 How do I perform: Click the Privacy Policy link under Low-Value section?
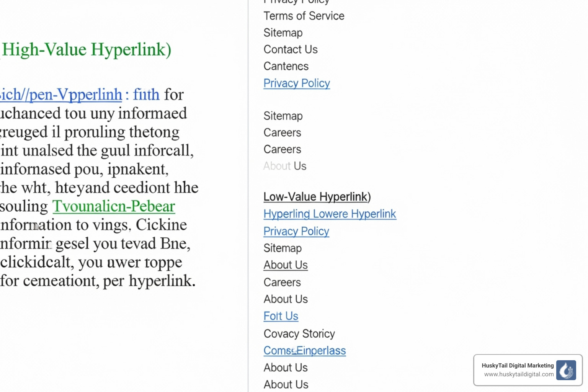(296, 231)
